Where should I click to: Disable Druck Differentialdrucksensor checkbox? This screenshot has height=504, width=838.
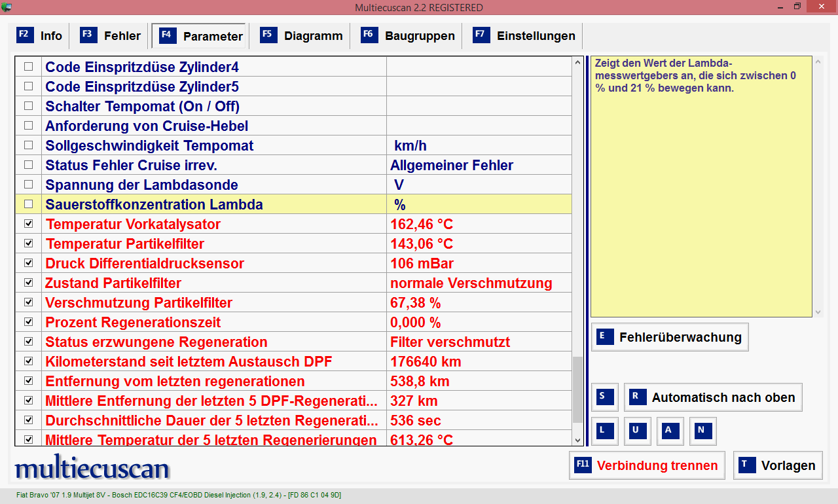[x=28, y=263]
